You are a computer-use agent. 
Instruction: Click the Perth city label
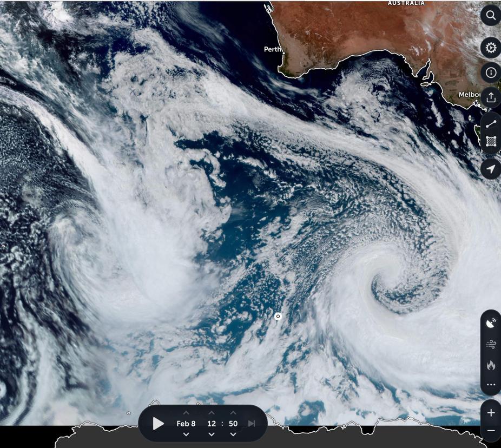[273, 49]
